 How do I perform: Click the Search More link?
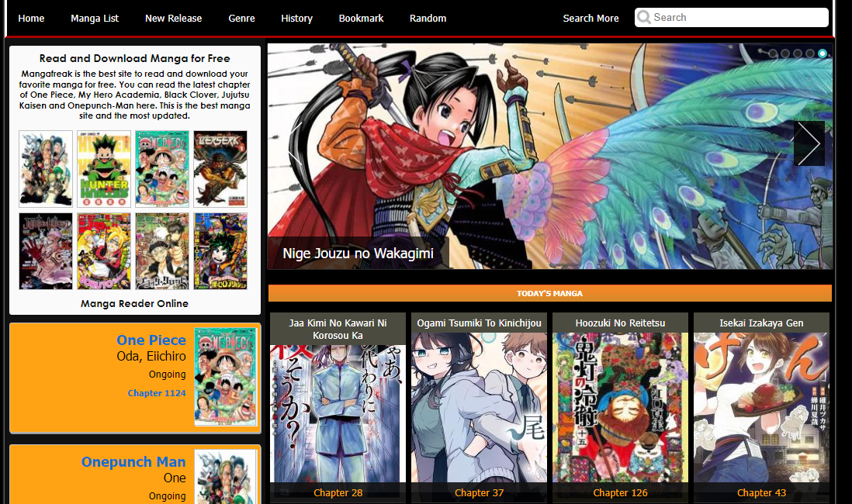pyautogui.click(x=591, y=18)
